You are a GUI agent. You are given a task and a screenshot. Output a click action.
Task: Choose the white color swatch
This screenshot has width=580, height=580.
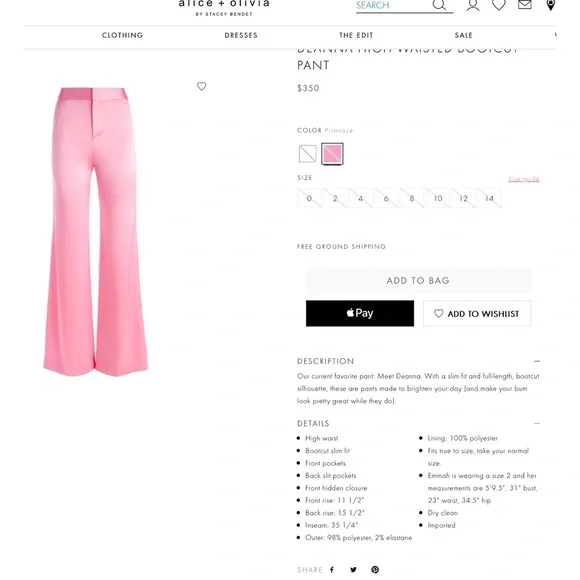[307, 154]
